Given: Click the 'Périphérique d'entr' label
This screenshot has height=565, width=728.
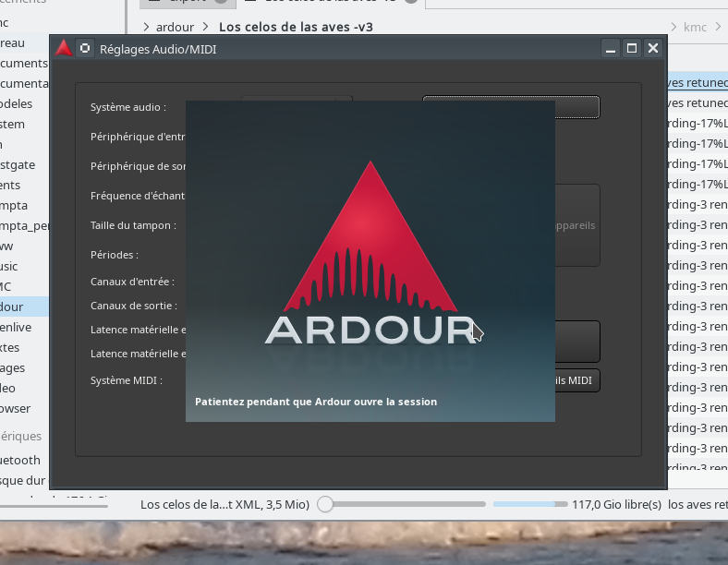Looking at the screenshot, I should [x=138, y=137].
